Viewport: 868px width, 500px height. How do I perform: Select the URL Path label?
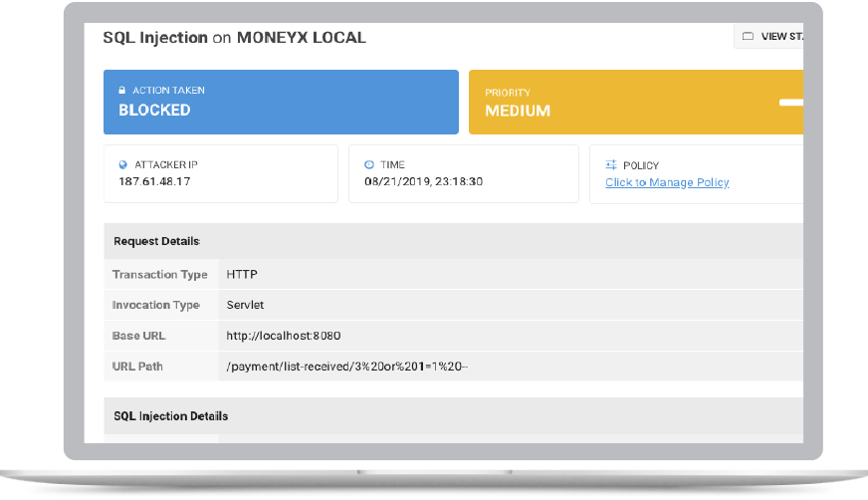pyautogui.click(x=137, y=367)
